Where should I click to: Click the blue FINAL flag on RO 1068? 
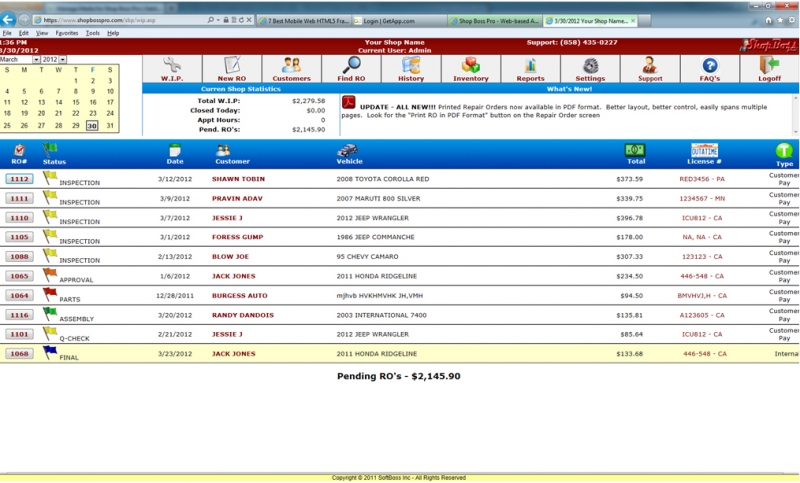point(50,352)
